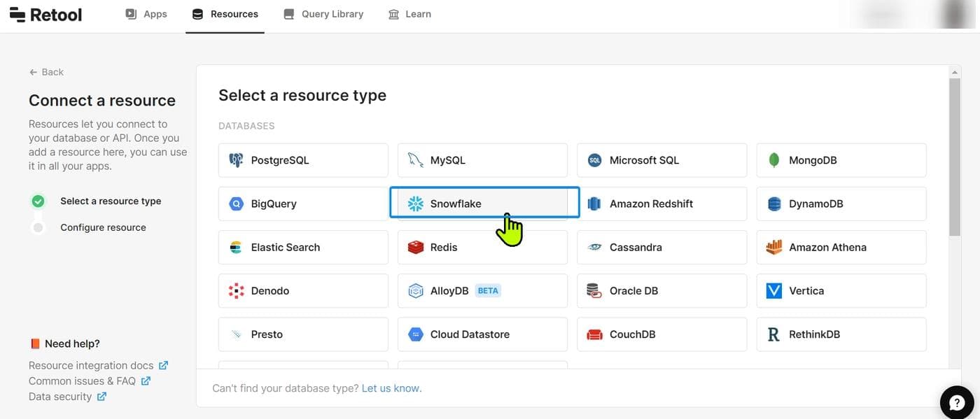Click the Retool logo
The width and height of the screenshot is (980, 419).
pyautogui.click(x=46, y=15)
